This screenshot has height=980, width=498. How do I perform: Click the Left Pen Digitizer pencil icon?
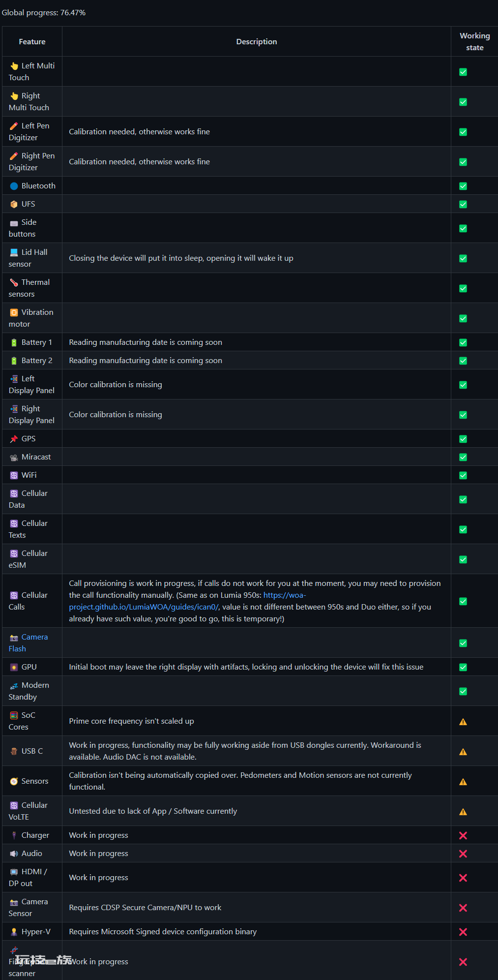[14, 126]
